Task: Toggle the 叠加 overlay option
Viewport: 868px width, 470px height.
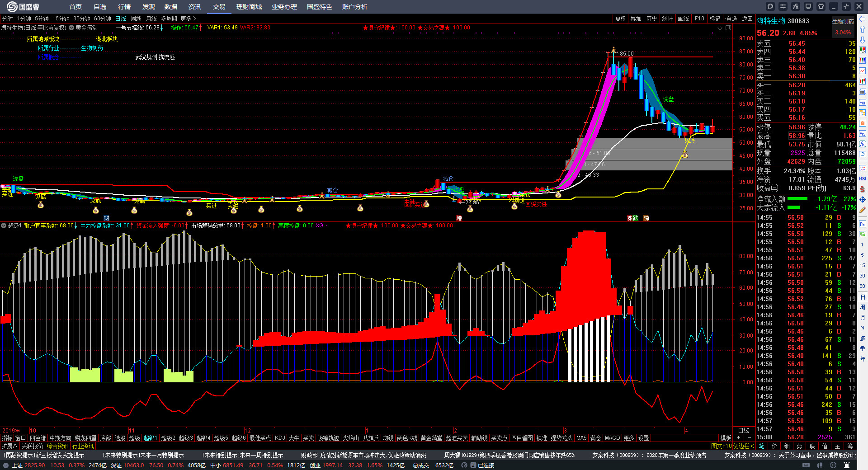Action: coord(636,19)
